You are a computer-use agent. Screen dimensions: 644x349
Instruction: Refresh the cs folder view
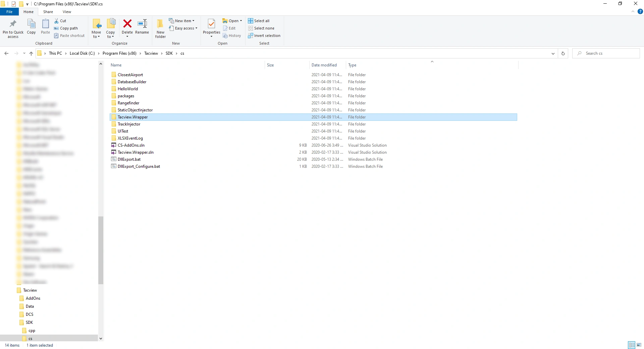[563, 53]
